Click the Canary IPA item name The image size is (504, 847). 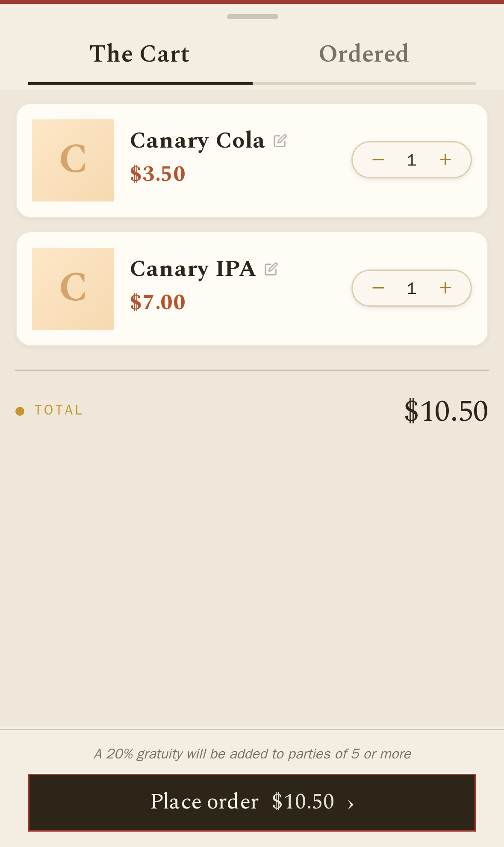193,269
